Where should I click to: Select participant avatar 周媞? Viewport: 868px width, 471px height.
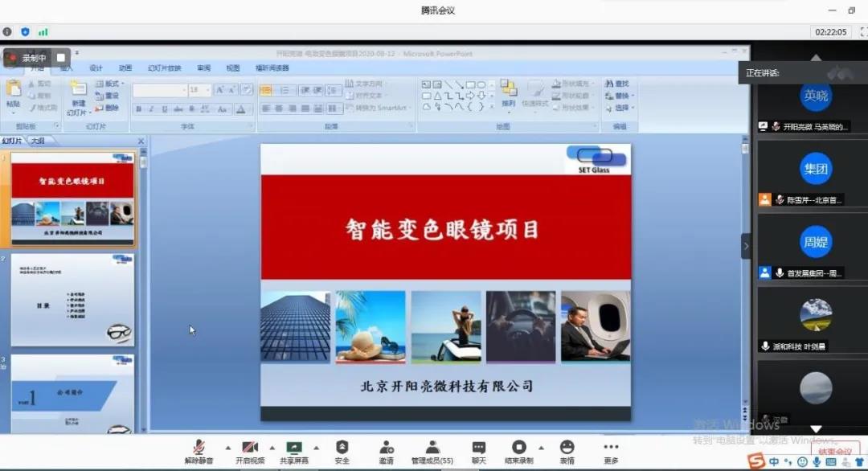pos(816,242)
